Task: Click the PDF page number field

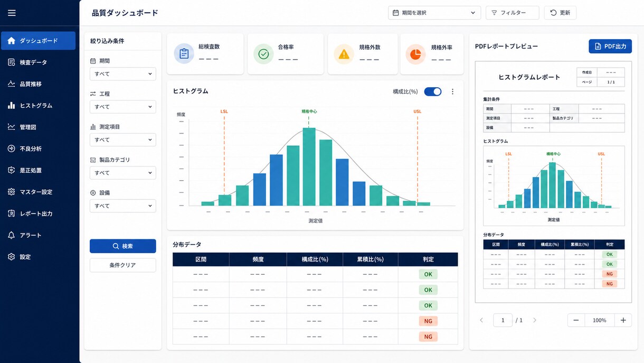Action: click(x=503, y=320)
